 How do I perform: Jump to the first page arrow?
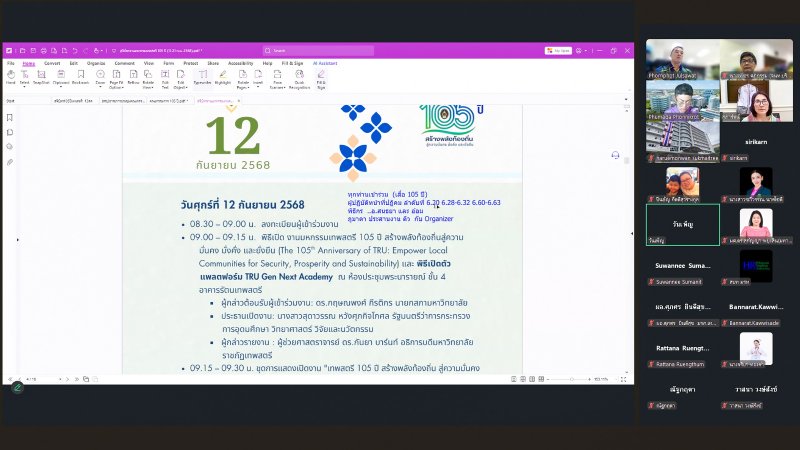(10, 379)
